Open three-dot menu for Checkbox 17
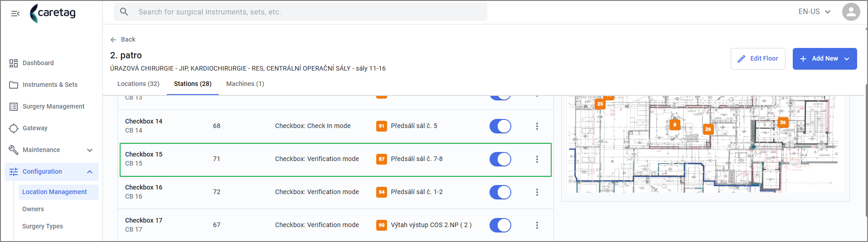 point(537,225)
